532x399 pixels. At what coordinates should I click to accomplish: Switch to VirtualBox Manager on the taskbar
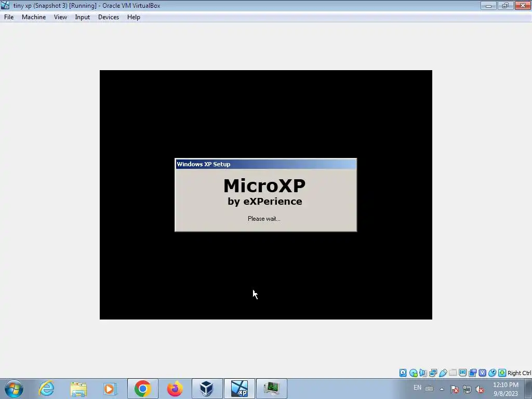(x=207, y=389)
